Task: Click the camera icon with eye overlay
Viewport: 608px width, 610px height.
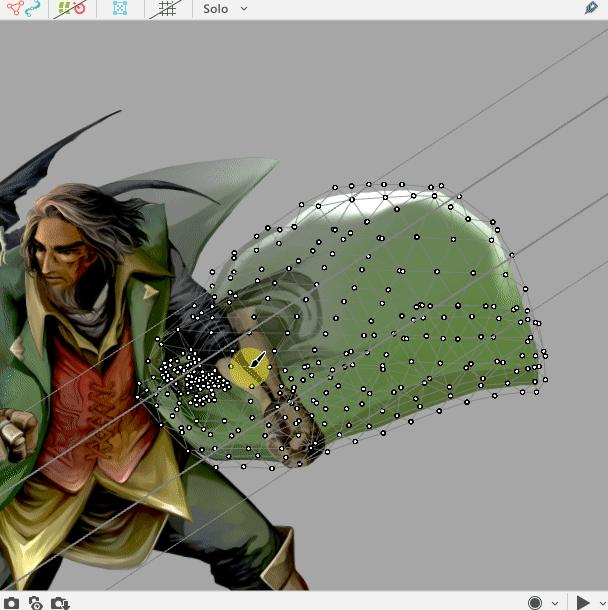Action: pos(35,603)
